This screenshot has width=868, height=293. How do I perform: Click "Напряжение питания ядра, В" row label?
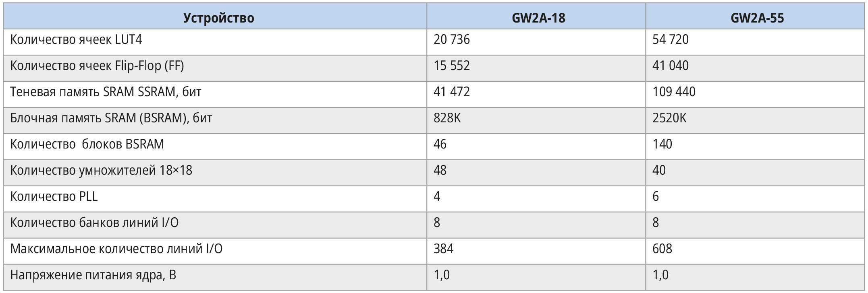coord(93,275)
